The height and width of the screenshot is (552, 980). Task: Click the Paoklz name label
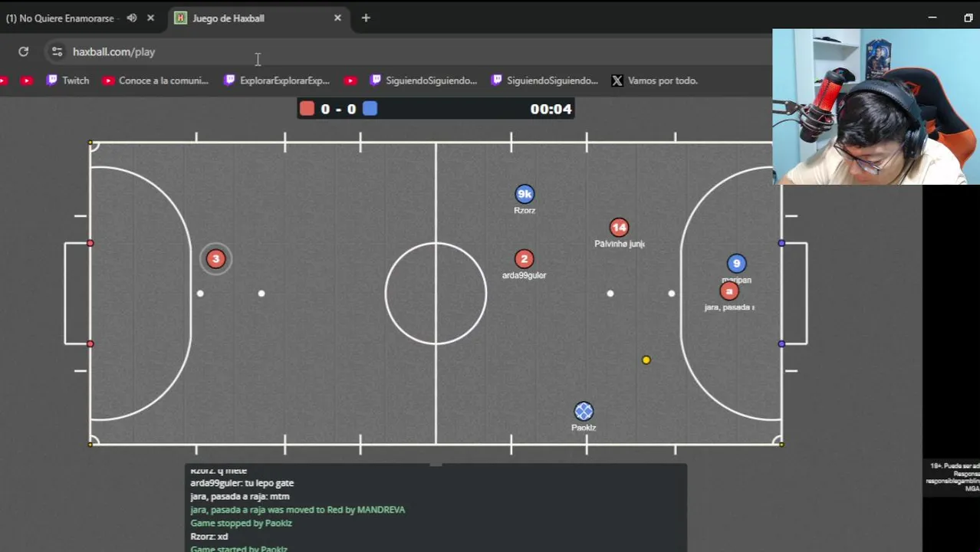[584, 428]
